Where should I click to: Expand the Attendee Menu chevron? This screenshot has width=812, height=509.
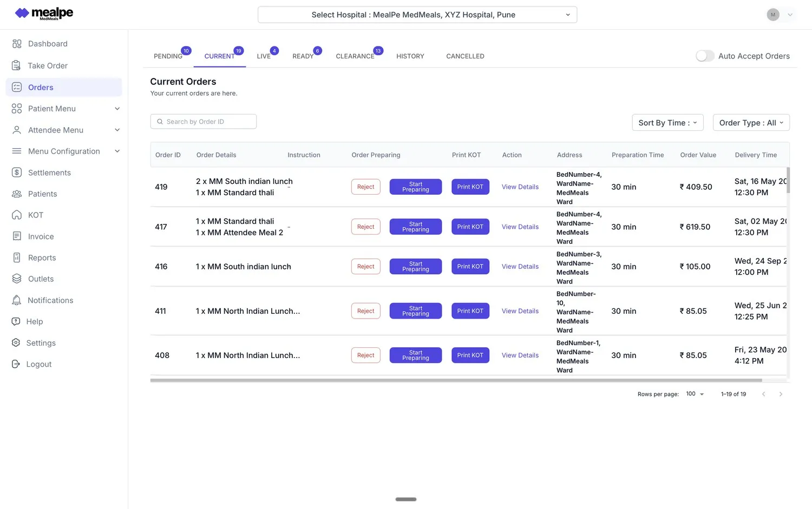tap(117, 130)
